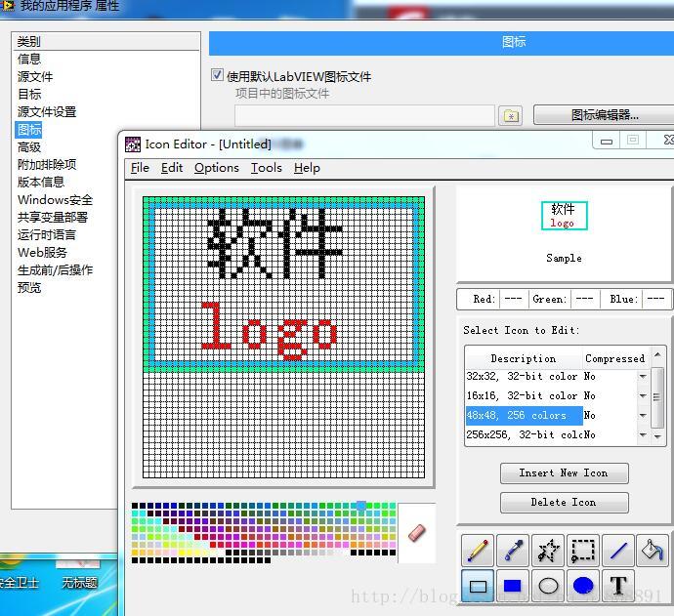Select the dashed rectangular selection tool
Screen dimensions: 674x616
click(583, 550)
